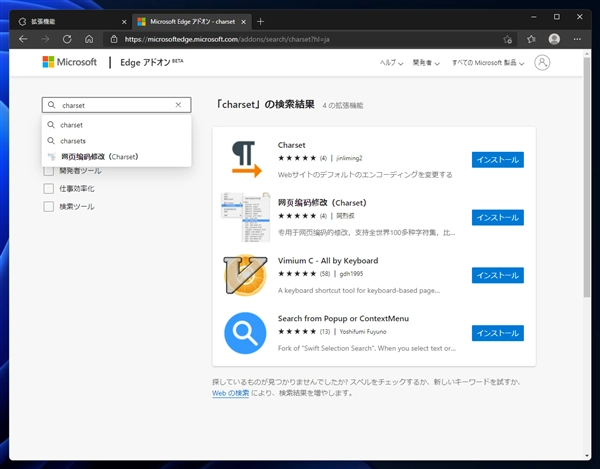Image resolution: width=600 pixels, height=469 pixels.
Task: Open the 网页编码修改 extension thumbnail
Action: point(246,217)
